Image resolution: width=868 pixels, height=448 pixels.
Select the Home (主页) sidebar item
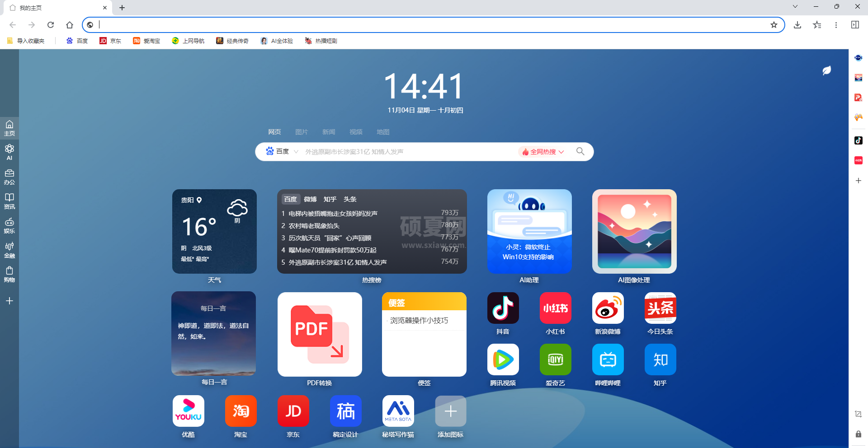(x=9, y=128)
